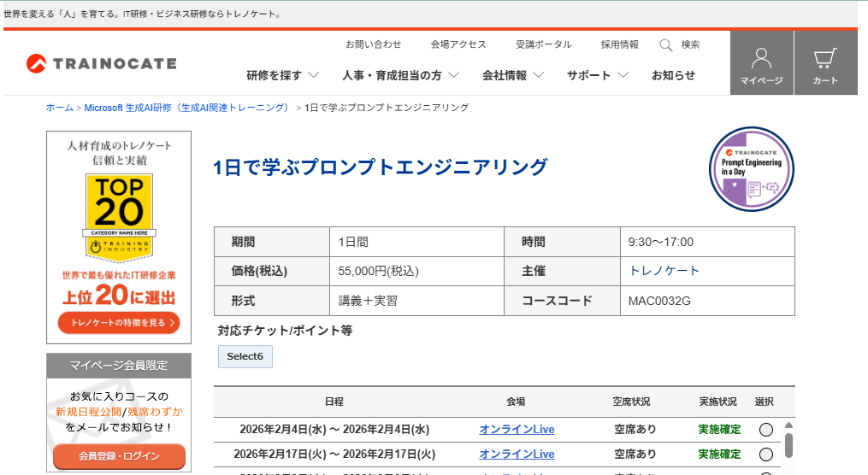Click 残席わずか orange text
The height and width of the screenshot is (475, 868).
click(x=155, y=412)
